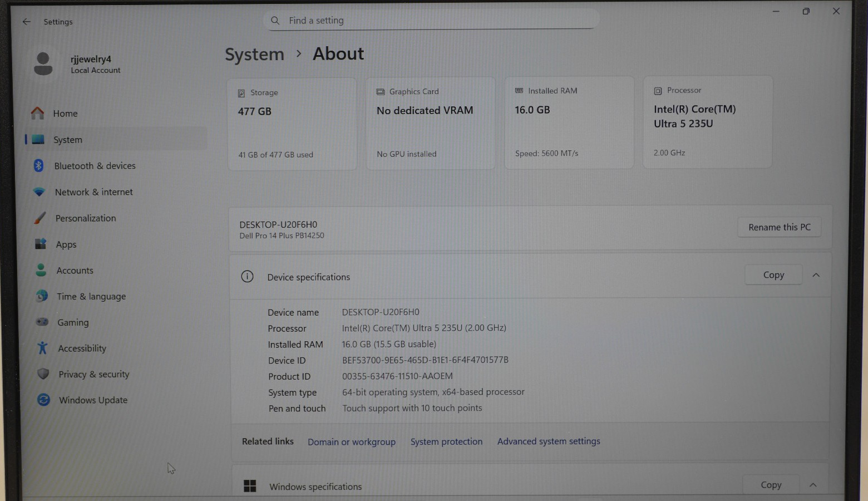The width and height of the screenshot is (868, 501).
Task: Click the Bluetooth icon in sidebar
Action: (38, 165)
